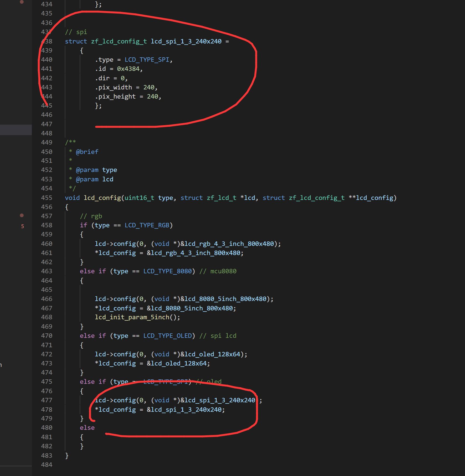465x476 pixels.
Task: Click LCD_TYPE_8080 constant
Action: coord(168,271)
